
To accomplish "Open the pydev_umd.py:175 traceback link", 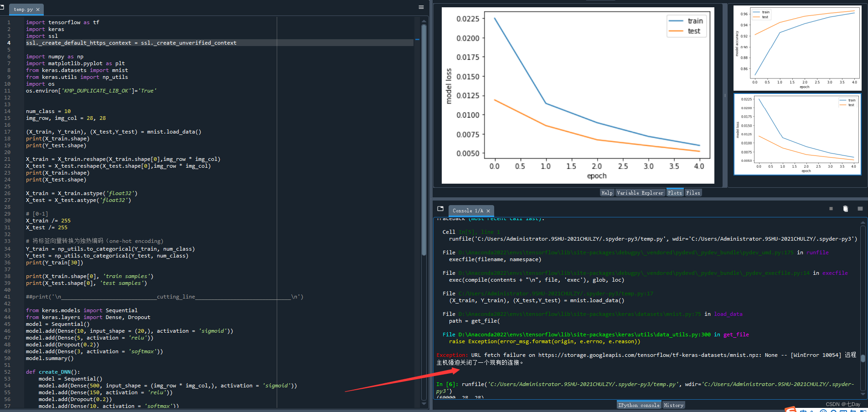I will [x=626, y=252].
